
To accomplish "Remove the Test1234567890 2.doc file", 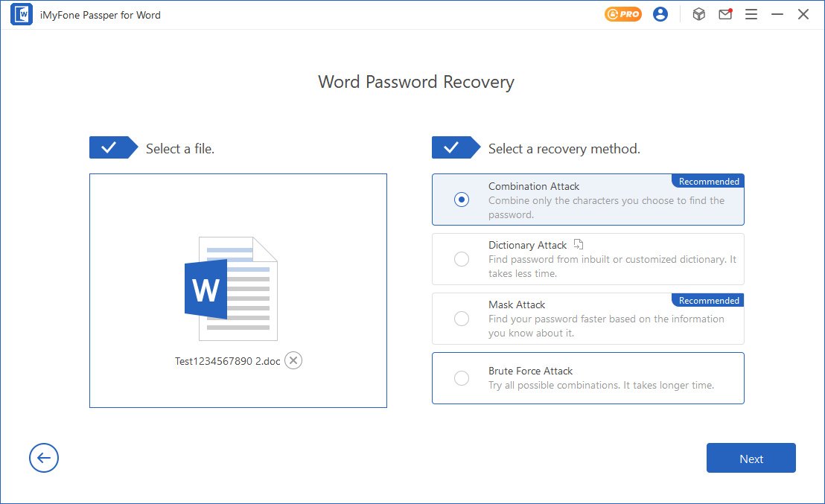I will [x=293, y=361].
